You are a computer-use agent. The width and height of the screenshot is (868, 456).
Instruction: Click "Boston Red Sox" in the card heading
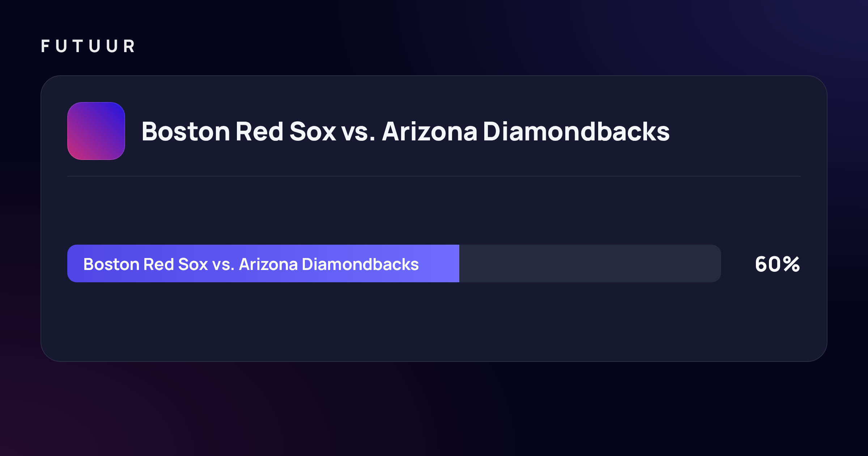(x=239, y=131)
